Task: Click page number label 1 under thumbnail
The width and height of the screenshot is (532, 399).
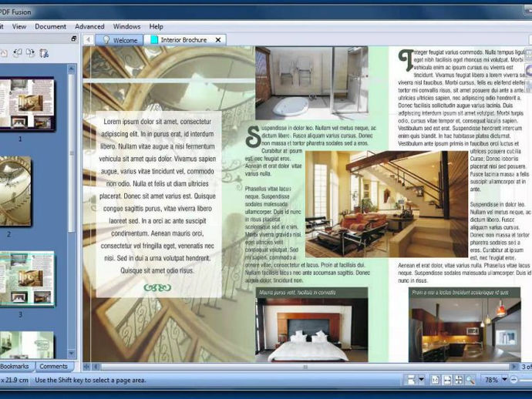Action: pos(20,139)
